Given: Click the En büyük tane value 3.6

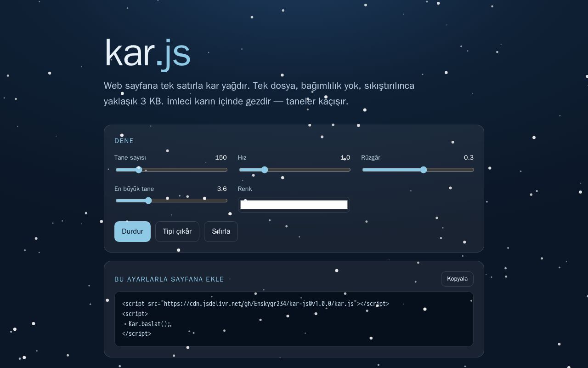Looking at the screenshot, I should click(x=222, y=189).
